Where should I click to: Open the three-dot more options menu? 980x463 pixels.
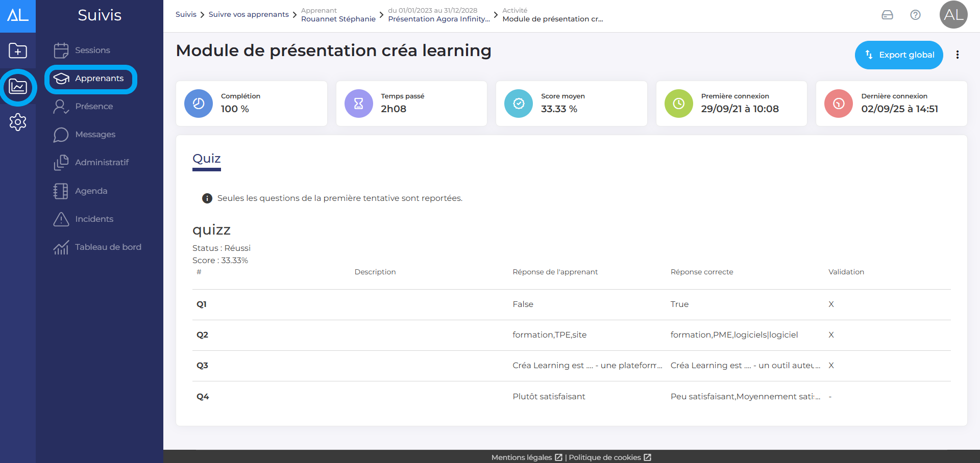pyautogui.click(x=957, y=55)
